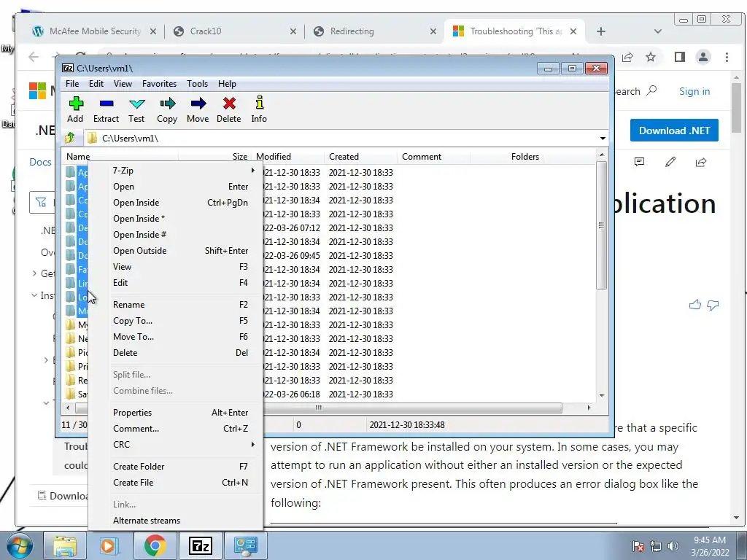Click the path field C:\Users\vm1\
This screenshot has width=747, height=560.
click(x=341, y=139)
